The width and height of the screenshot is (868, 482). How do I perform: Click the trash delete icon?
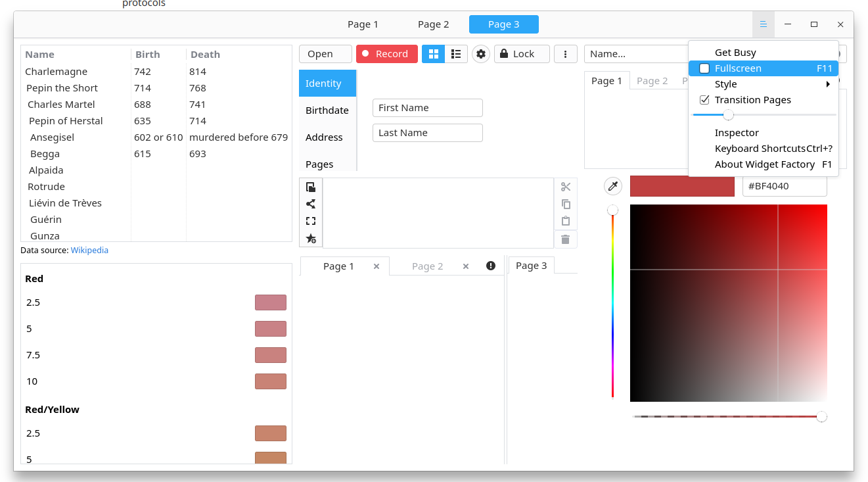point(566,239)
